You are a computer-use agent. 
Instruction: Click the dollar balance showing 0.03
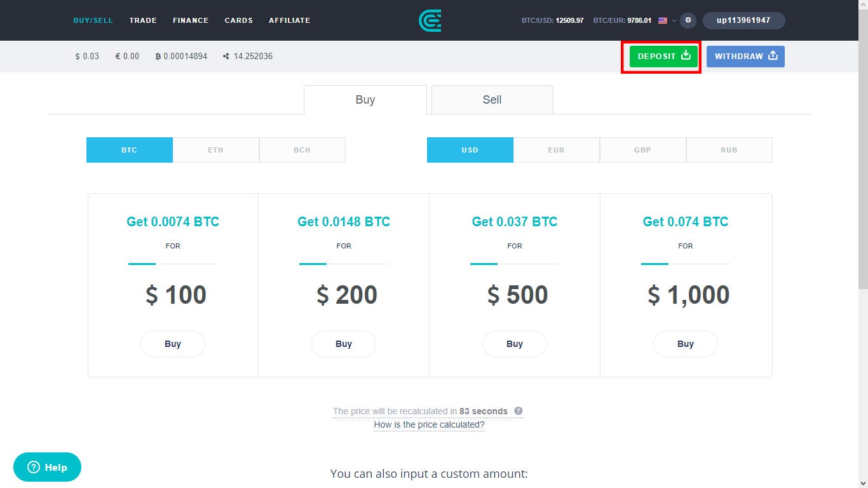click(x=87, y=56)
